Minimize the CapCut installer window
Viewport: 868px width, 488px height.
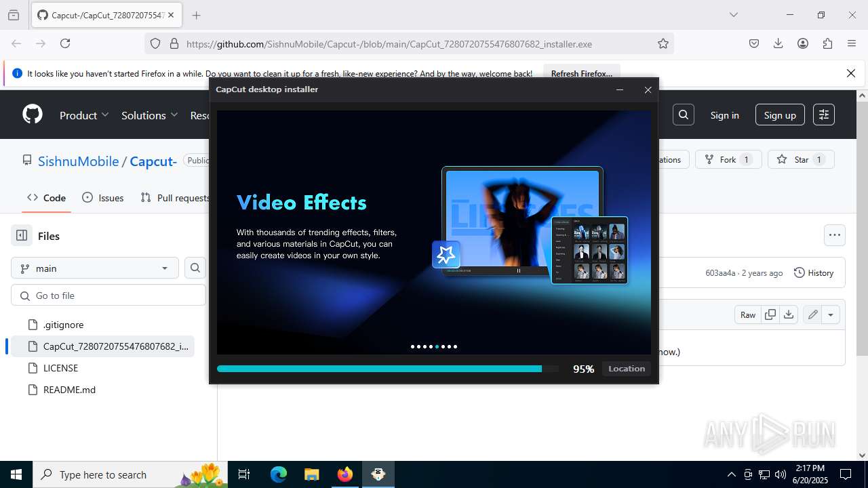tap(619, 89)
